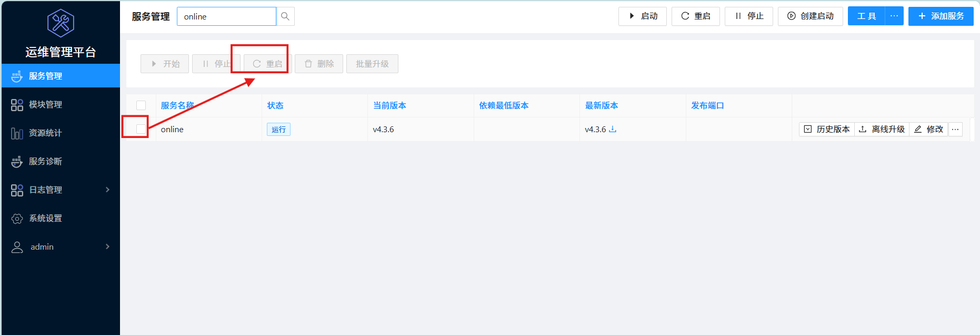Click the top toolbar 停止 pause button

tap(748, 16)
